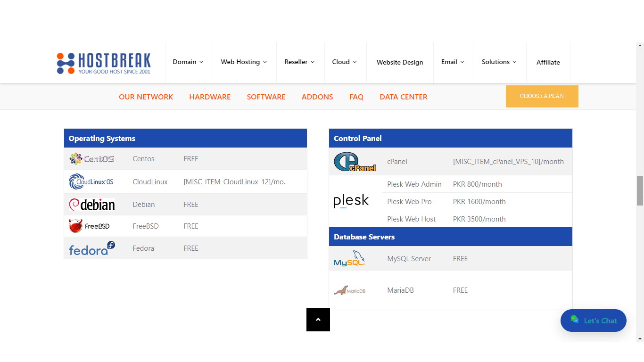644x362 pixels.
Task: Jump to Data Center section
Action: click(404, 97)
